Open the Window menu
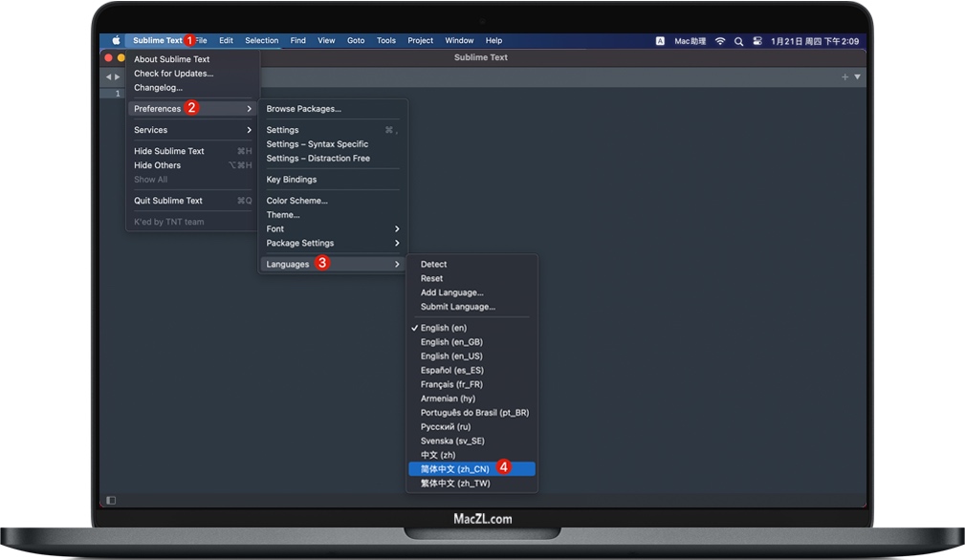The image size is (965, 560). coord(459,40)
